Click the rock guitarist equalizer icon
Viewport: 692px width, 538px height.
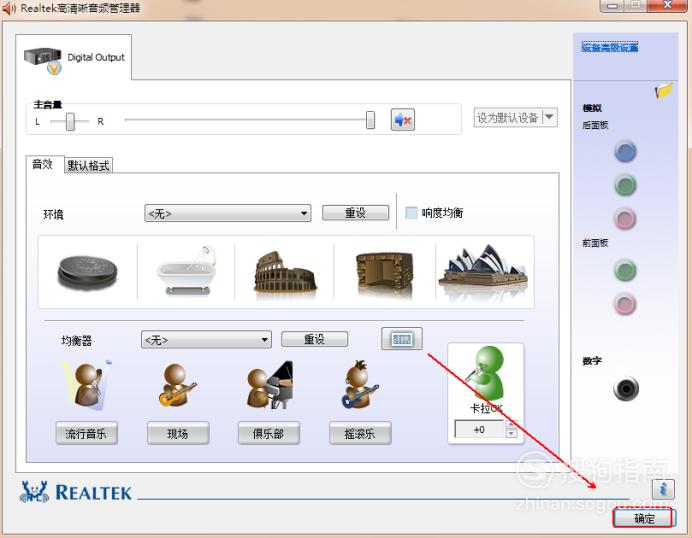[x=360, y=384]
